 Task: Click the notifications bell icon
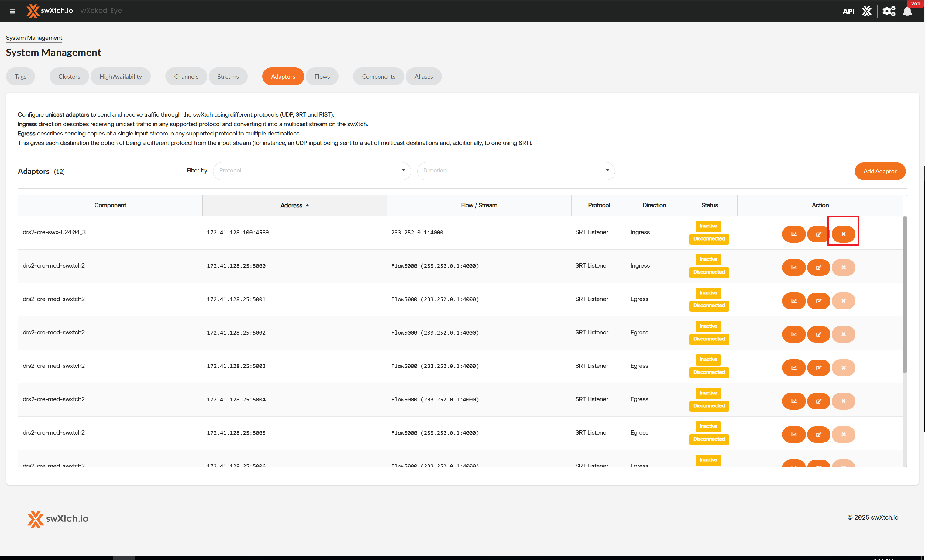[x=907, y=11]
